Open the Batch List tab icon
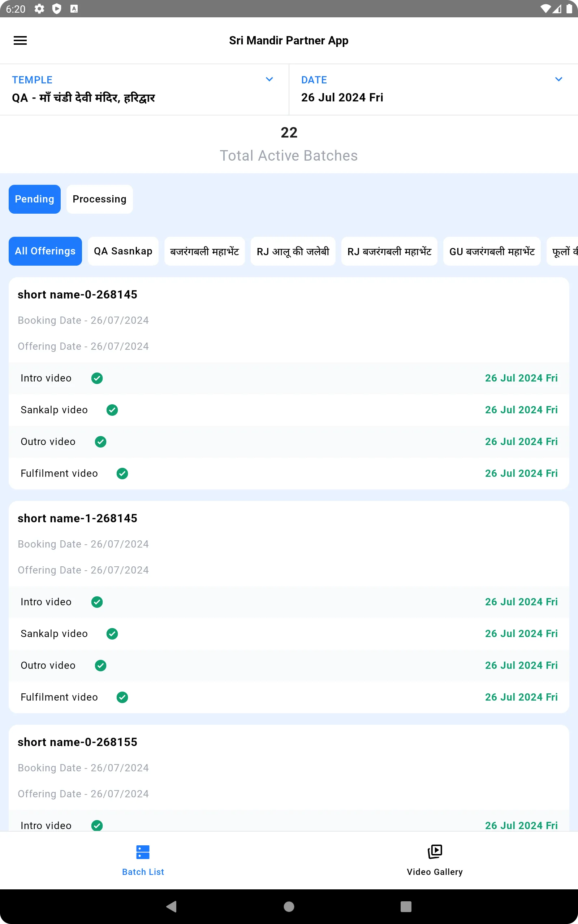The height and width of the screenshot is (924, 578). 143,852
